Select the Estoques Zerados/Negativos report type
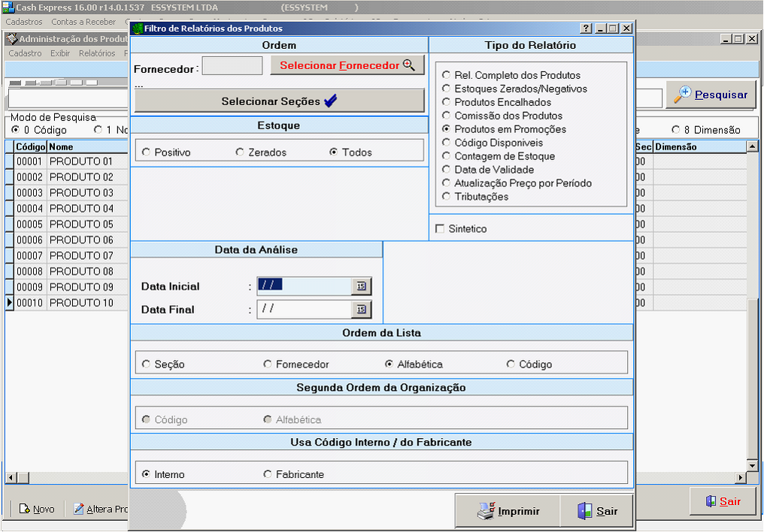The width and height of the screenshot is (764, 532). click(447, 89)
